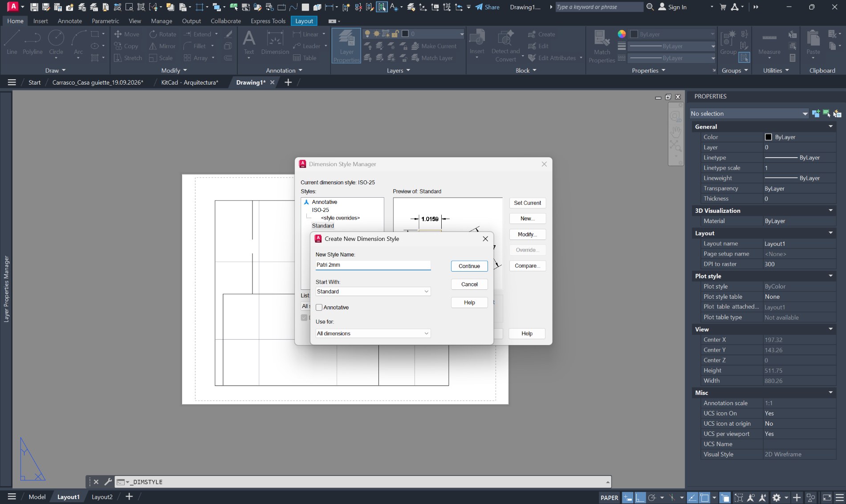Expand the Layers panel dropdown
This screenshot has height=504, width=846.
point(399,70)
